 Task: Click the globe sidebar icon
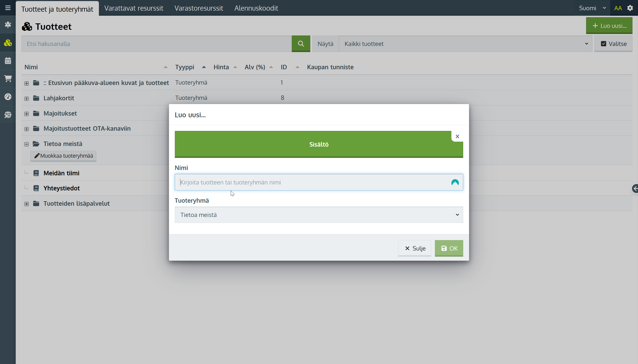pos(8,115)
